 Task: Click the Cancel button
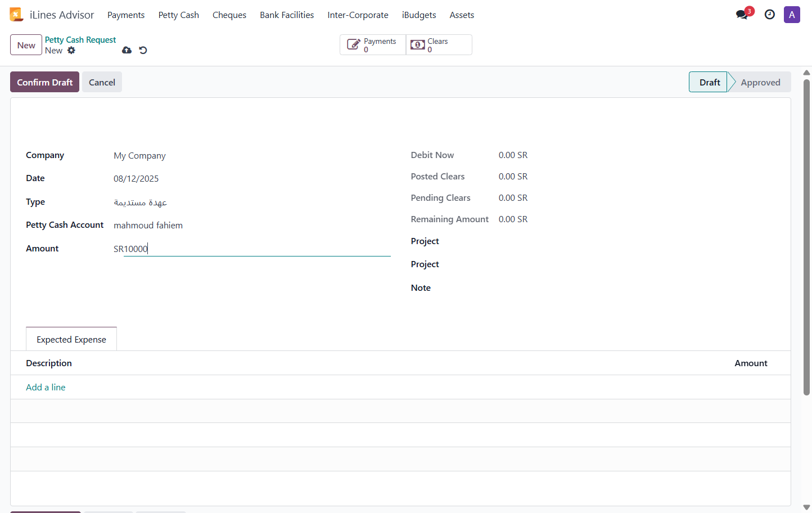102,82
